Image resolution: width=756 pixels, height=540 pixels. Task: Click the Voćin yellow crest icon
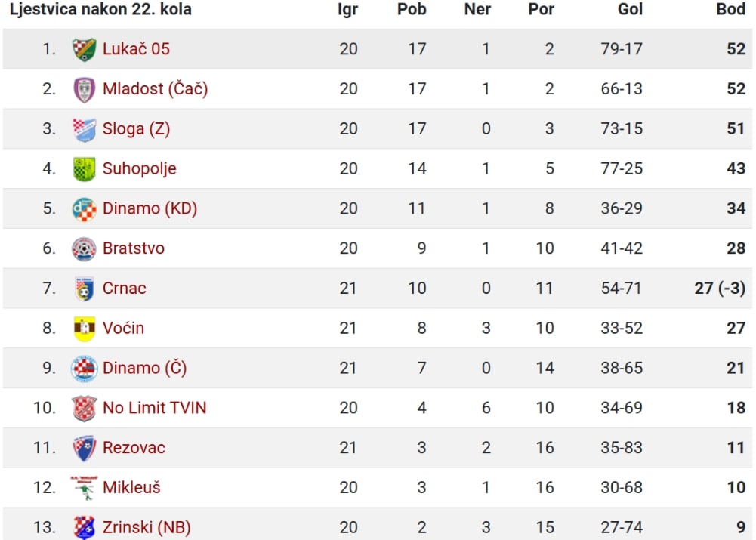pyautogui.click(x=85, y=329)
